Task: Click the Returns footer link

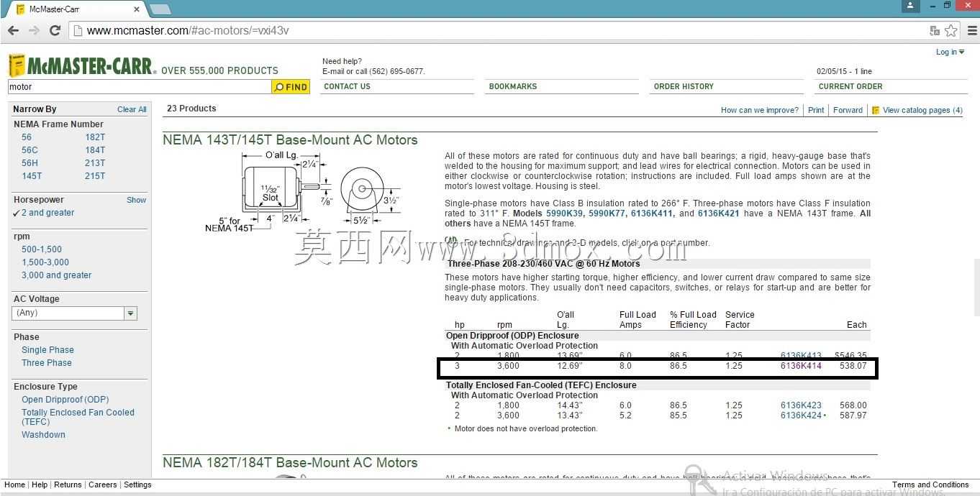Action: [68, 484]
